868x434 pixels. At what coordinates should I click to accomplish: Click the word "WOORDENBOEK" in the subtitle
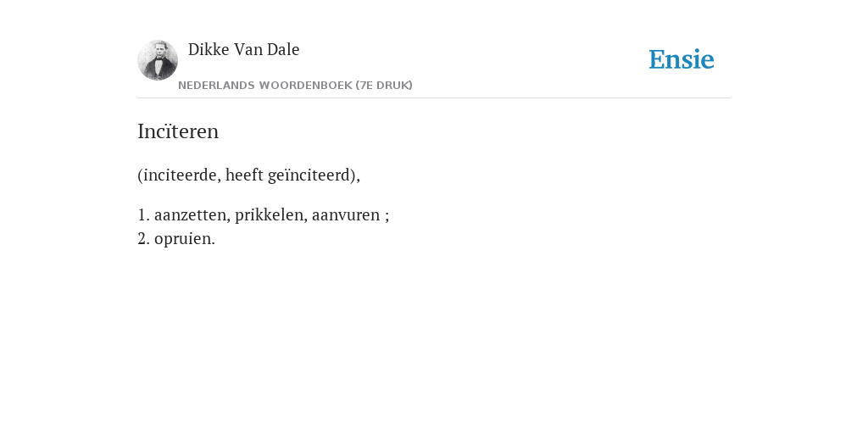(305, 86)
